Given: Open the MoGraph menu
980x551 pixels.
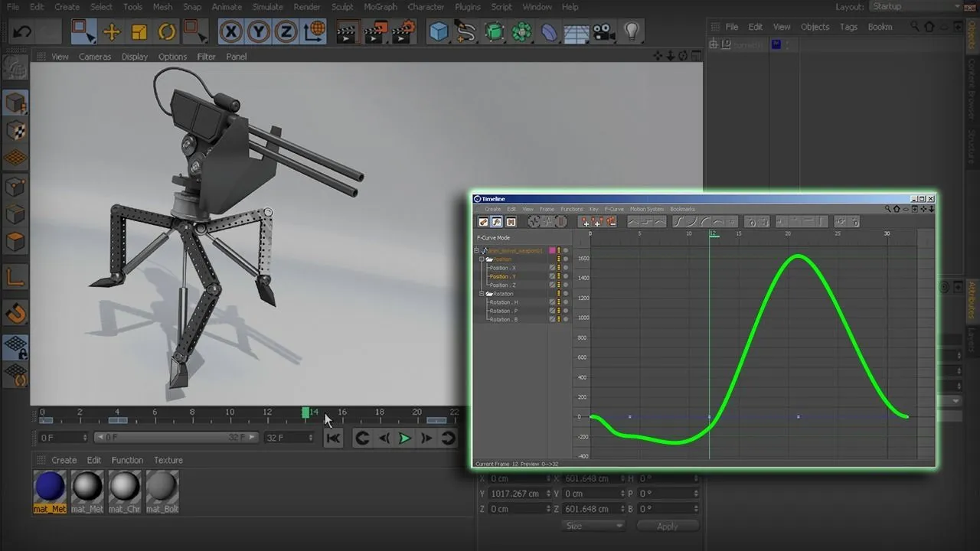Looking at the screenshot, I should coord(381,7).
